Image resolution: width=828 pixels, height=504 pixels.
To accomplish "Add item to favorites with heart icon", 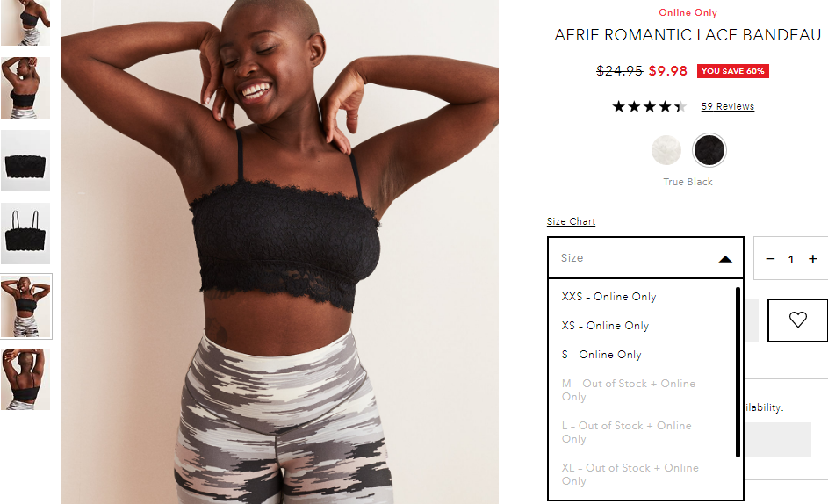I will 798,320.
